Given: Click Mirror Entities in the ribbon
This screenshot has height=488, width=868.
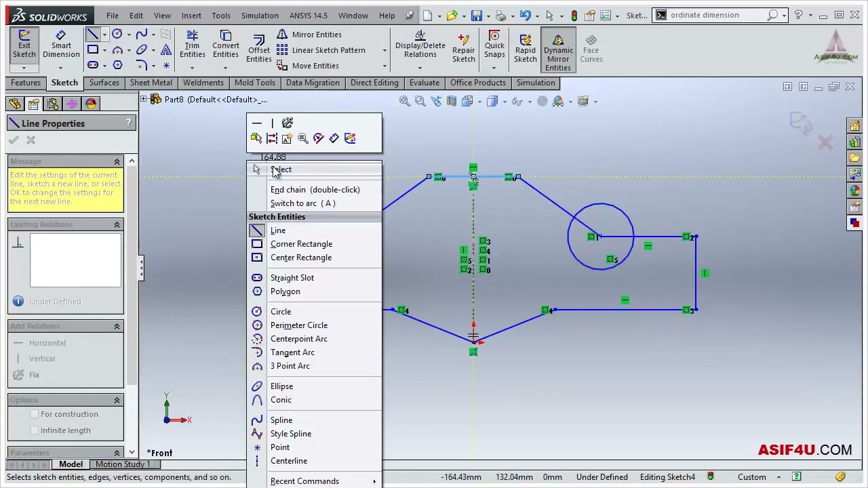Looking at the screenshot, I should pos(309,34).
